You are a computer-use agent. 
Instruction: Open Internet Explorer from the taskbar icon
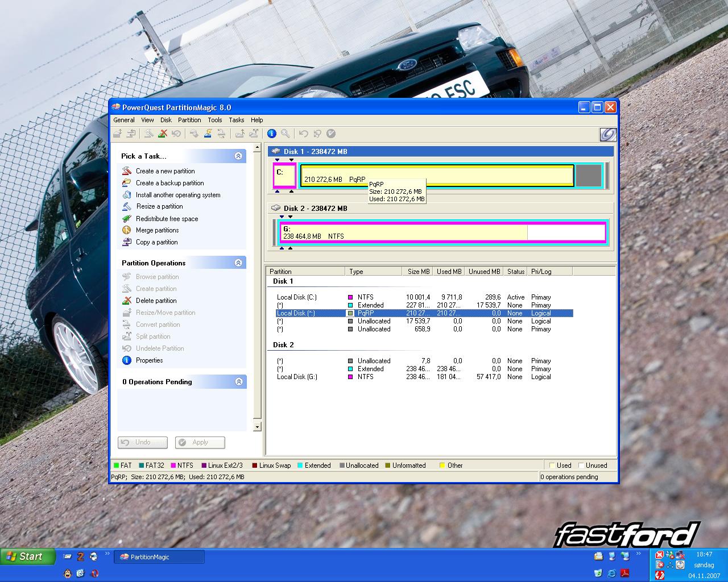[612, 573]
